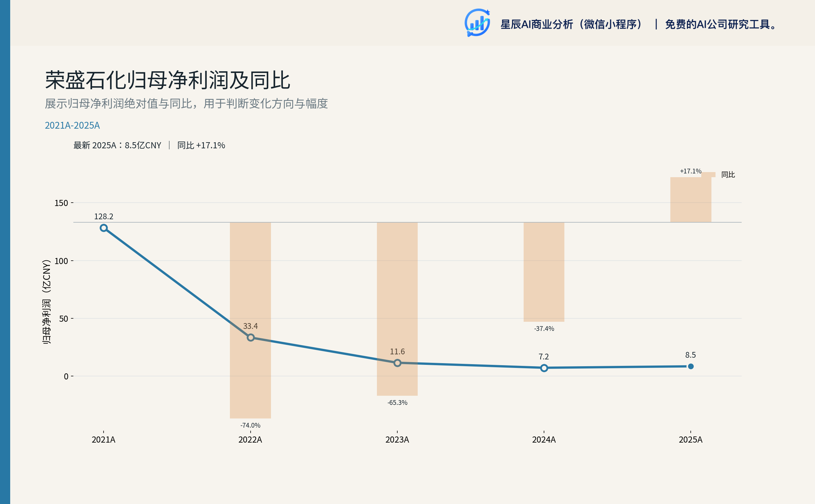Click the 免费的AI公司研究工具 tagline
Viewport: 815px width, 504px height.
(x=720, y=24)
